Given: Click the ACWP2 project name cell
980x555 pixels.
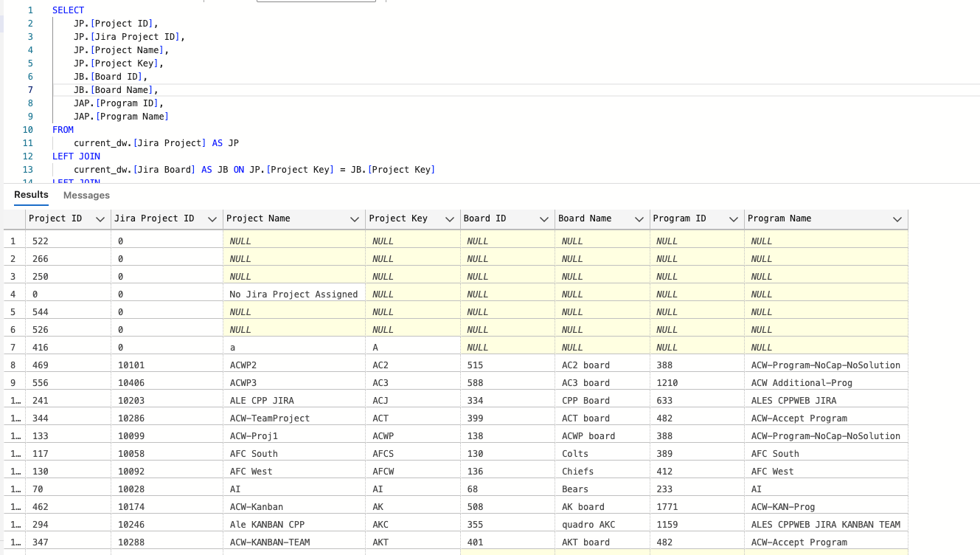Looking at the screenshot, I should 294,365.
